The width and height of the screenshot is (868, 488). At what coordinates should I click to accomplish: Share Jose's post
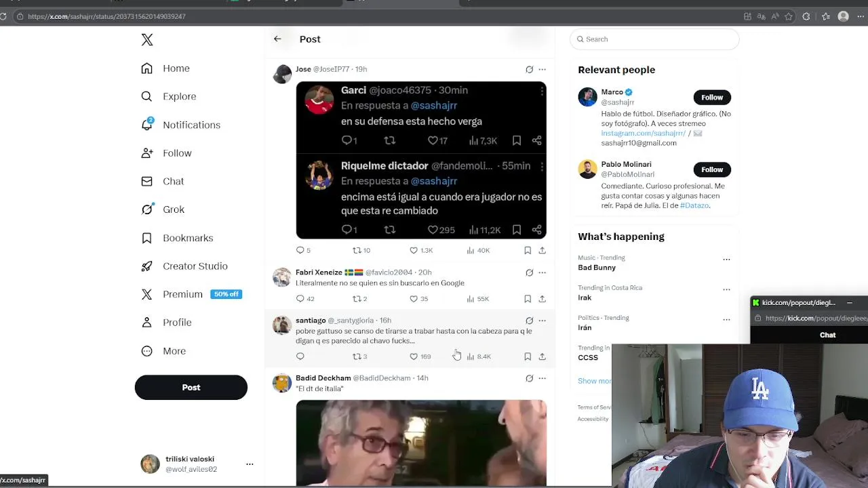[542, 250]
